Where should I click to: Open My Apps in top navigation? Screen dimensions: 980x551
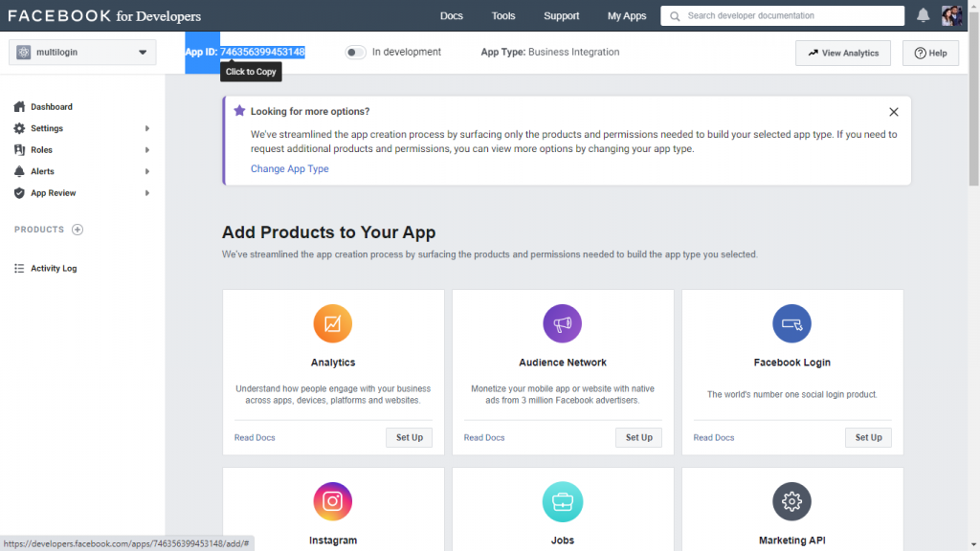(x=627, y=15)
